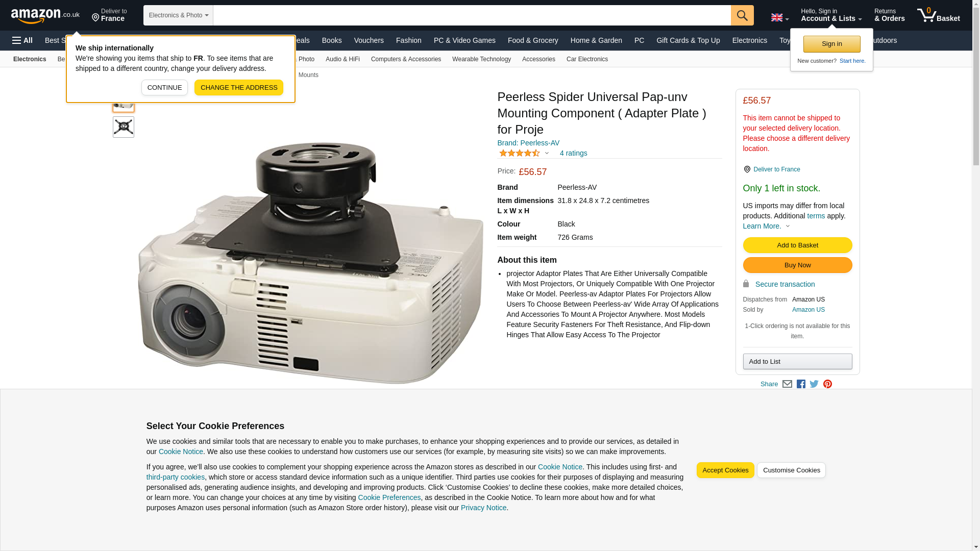Share product on Pinterest icon
The width and height of the screenshot is (980, 551).
[x=827, y=384]
